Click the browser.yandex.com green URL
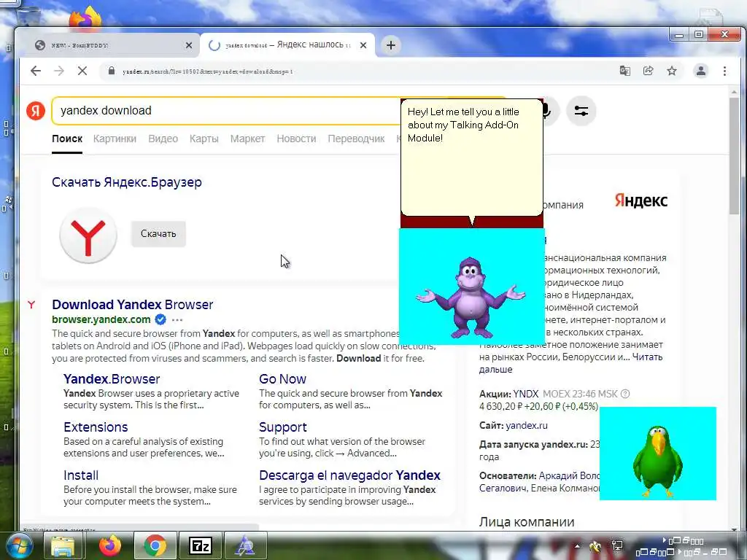Screen dimensions: 747x560 pos(101,319)
